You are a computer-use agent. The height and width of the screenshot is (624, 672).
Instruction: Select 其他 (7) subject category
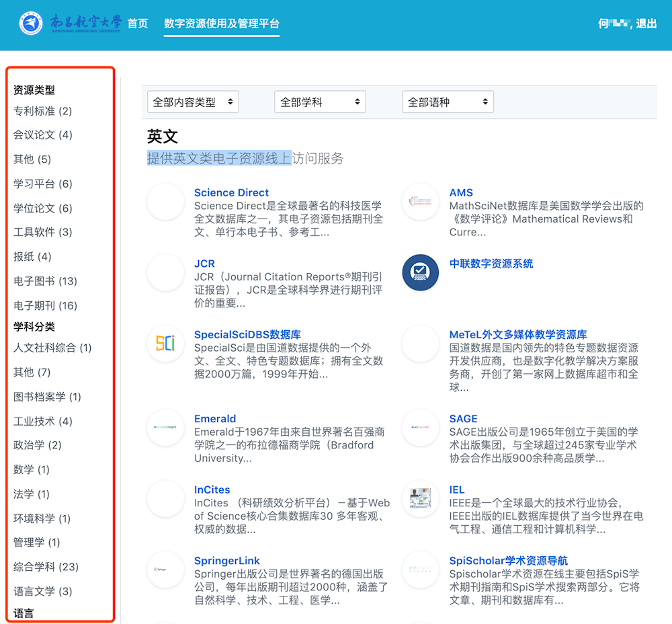pyautogui.click(x=32, y=372)
